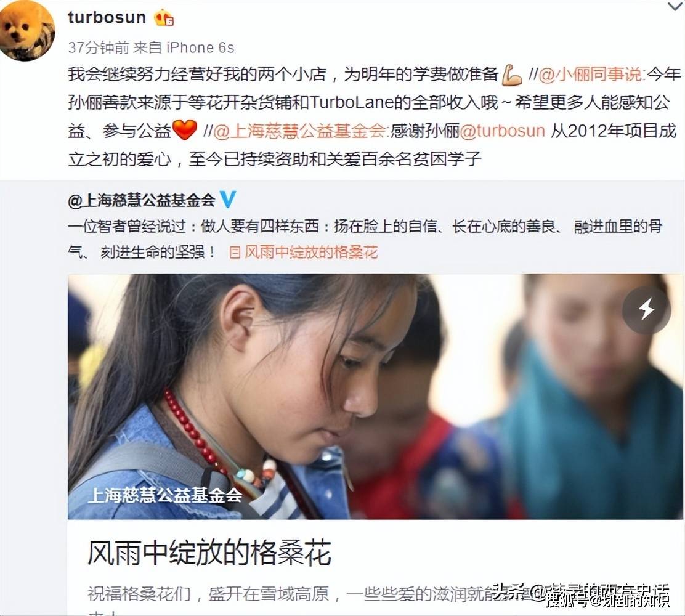This screenshot has width=685, height=616.
Task: Open the girl photo article cover image
Action: click(x=375, y=396)
